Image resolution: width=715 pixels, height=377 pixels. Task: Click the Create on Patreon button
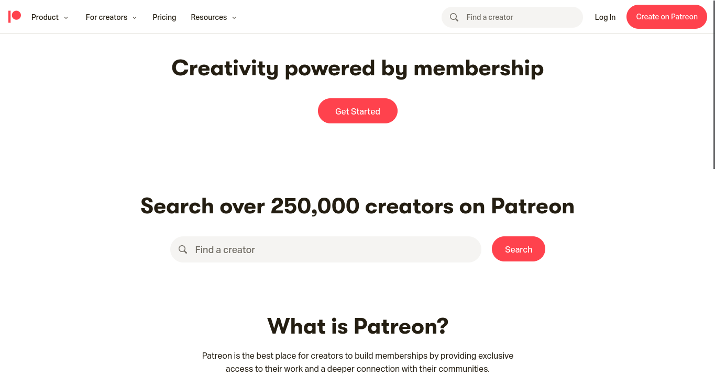tap(667, 17)
